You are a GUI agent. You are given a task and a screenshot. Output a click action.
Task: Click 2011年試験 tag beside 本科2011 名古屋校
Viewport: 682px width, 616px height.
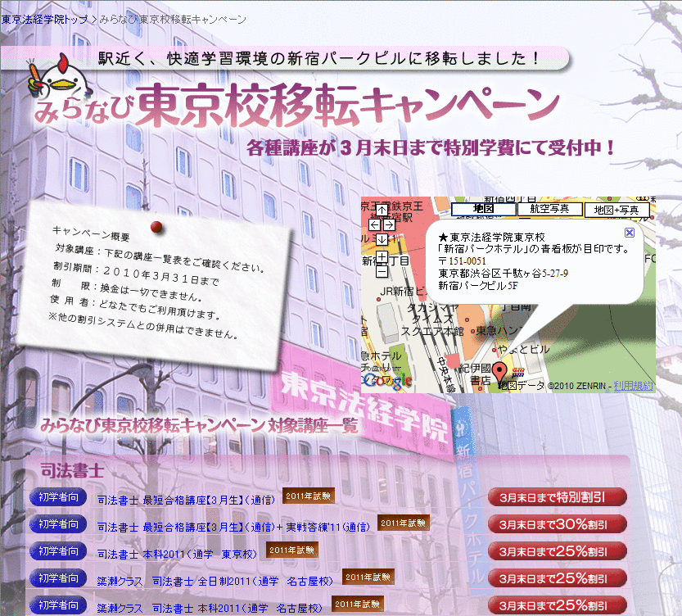[x=358, y=604]
